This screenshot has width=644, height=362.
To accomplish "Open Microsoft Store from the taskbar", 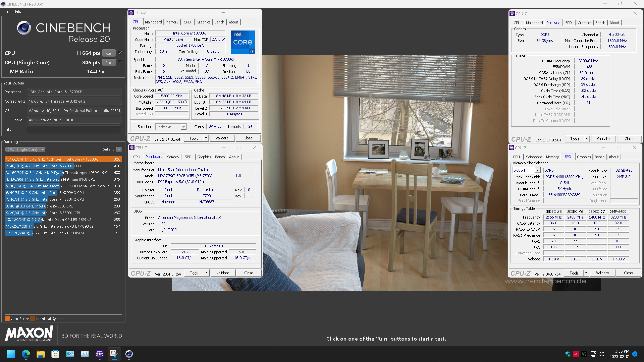I will tap(55, 354).
